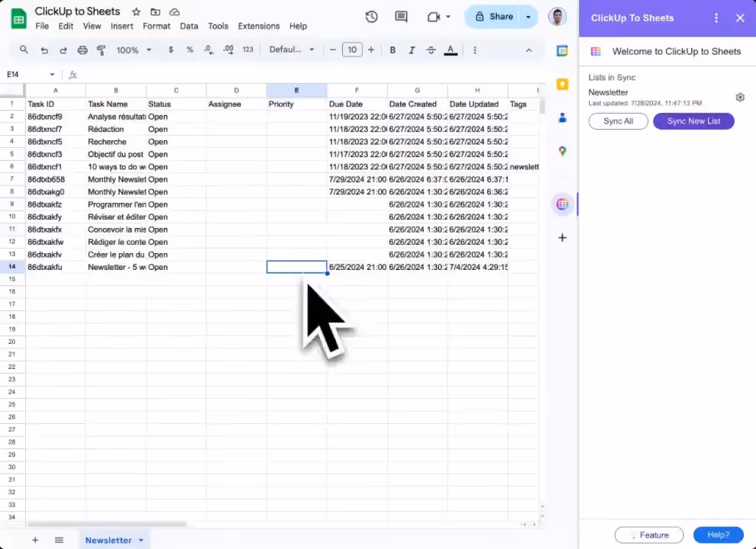Toggle bold formatting

tap(392, 50)
